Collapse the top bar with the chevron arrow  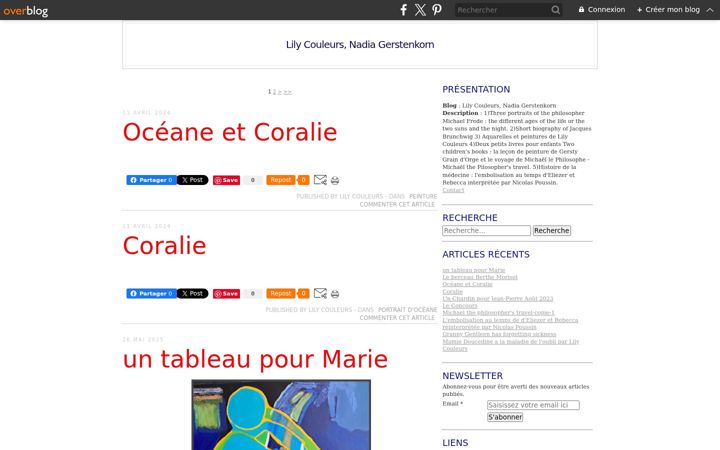click(x=709, y=10)
